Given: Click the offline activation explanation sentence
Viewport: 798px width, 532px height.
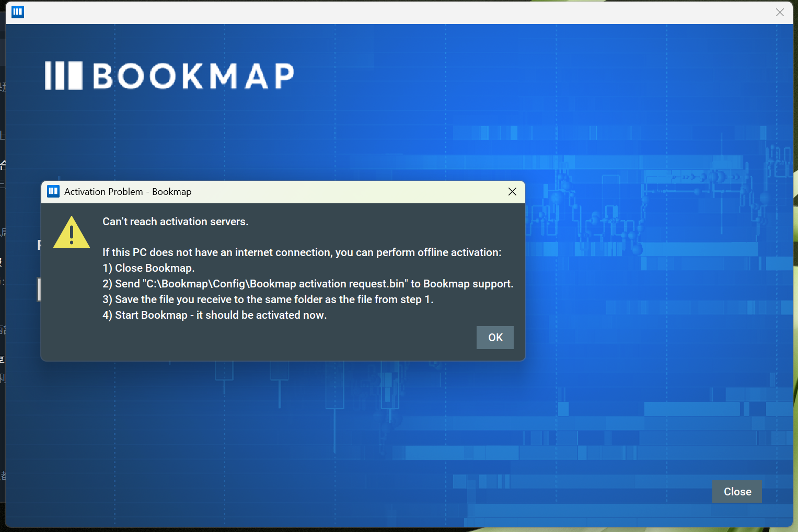Looking at the screenshot, I should tap(302, 252).
